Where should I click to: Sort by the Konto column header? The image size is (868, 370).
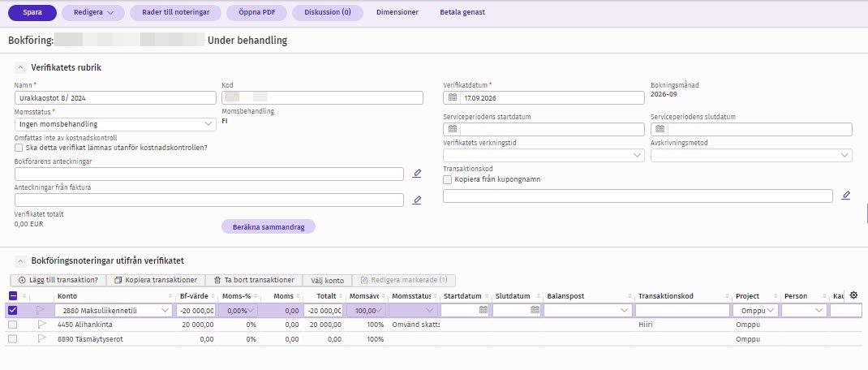coord(67,296)
